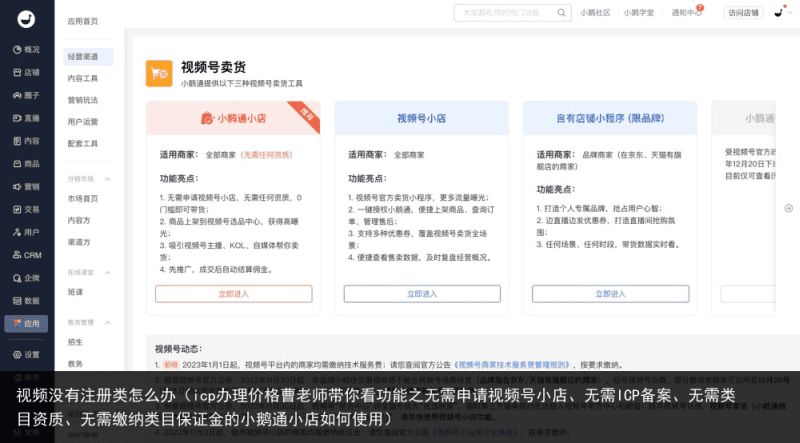Open 用户运营 in the submenu
Viewport: 800px width, 443px height.
[x=83, y=122]
